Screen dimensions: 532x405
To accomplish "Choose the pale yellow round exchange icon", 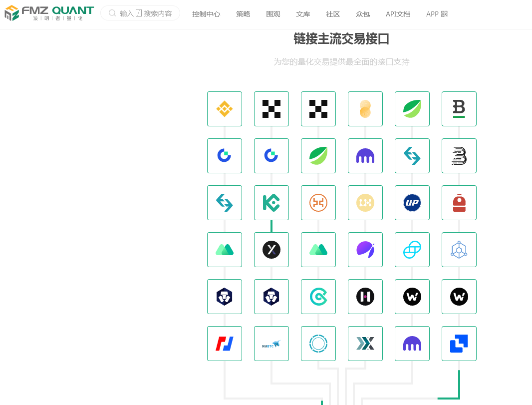I will coord(365,203).
